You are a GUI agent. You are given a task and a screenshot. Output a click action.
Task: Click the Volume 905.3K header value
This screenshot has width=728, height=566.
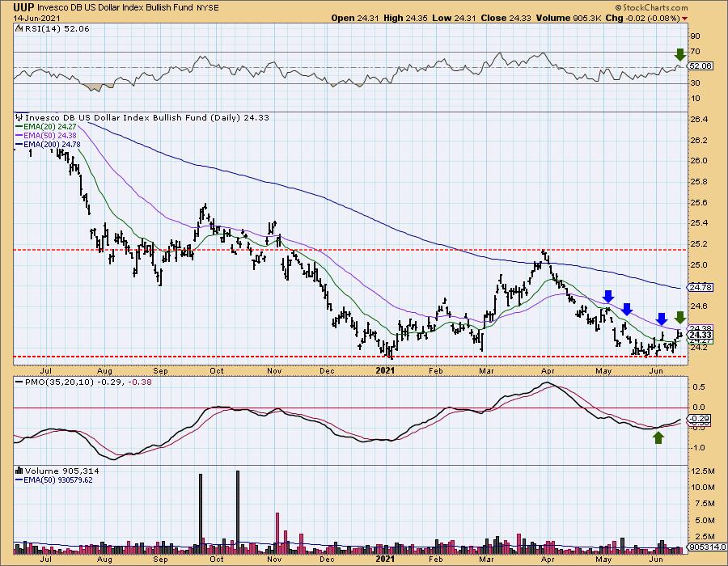569,18
